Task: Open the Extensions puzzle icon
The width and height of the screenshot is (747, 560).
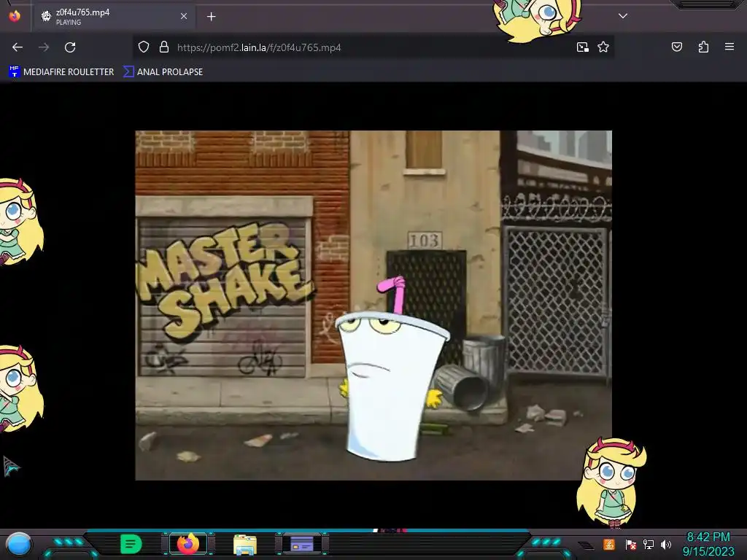Action: point(703,47)
